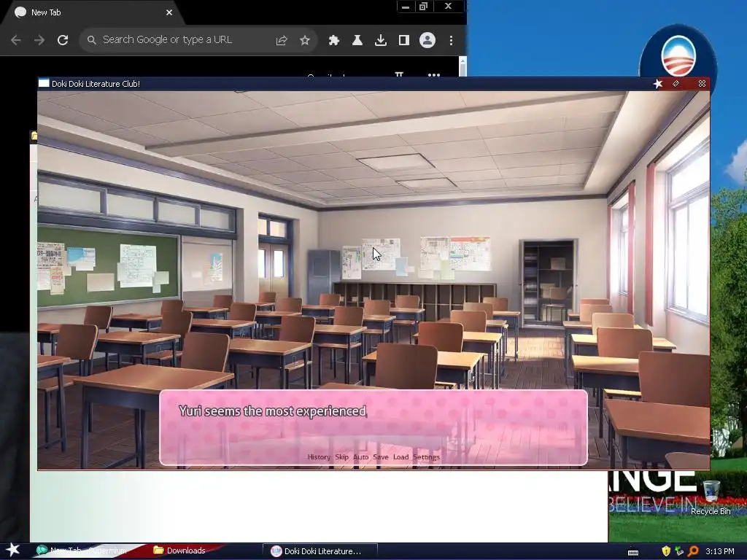Open the security shield tray icon
This screenshot has height=560, width=747.
pos(666,551)
